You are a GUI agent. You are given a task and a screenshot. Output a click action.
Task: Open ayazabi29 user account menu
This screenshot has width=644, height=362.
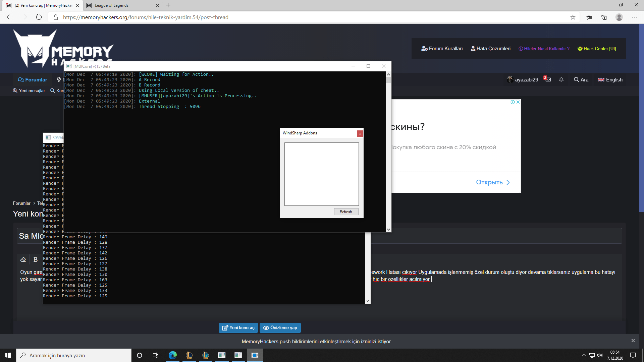point(522,80)
